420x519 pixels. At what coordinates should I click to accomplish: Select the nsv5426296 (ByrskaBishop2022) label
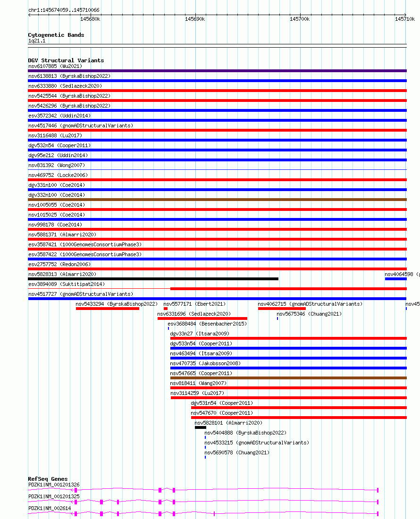coord(69,106)
